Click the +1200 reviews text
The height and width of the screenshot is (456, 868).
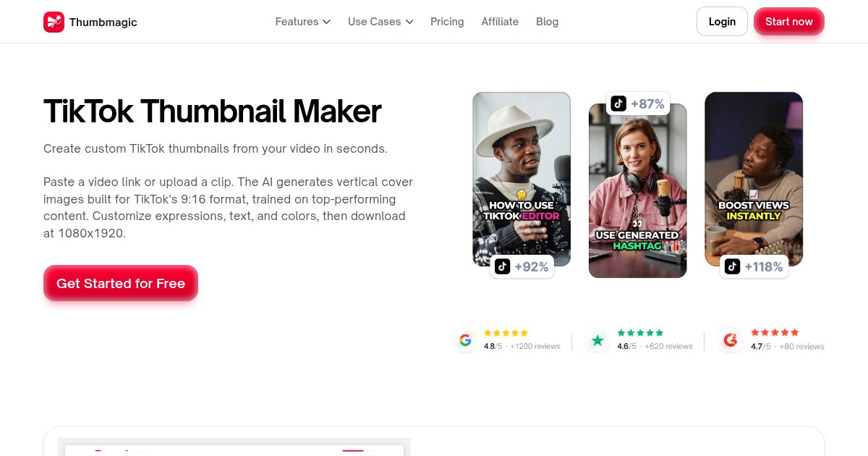[535, 347]
